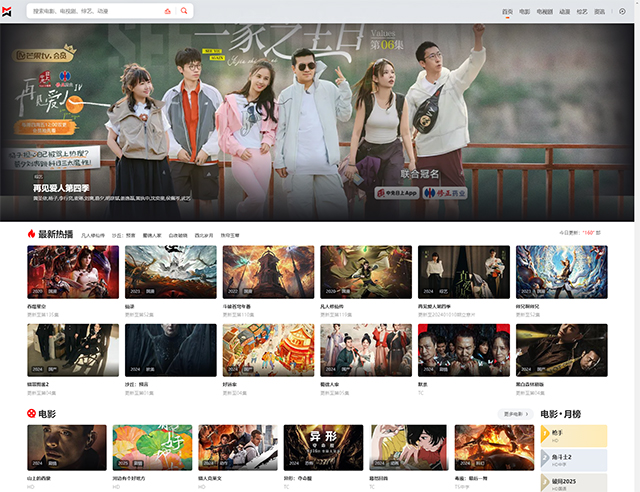Click the 修正药业 sponsor badge
The image size is (640, 492).
[445, 193]
